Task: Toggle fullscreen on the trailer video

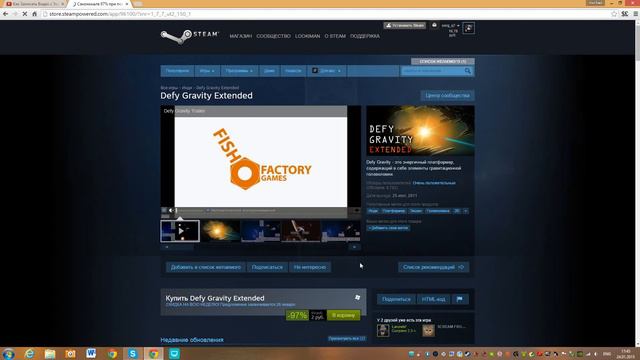Action: coord(357,211)
